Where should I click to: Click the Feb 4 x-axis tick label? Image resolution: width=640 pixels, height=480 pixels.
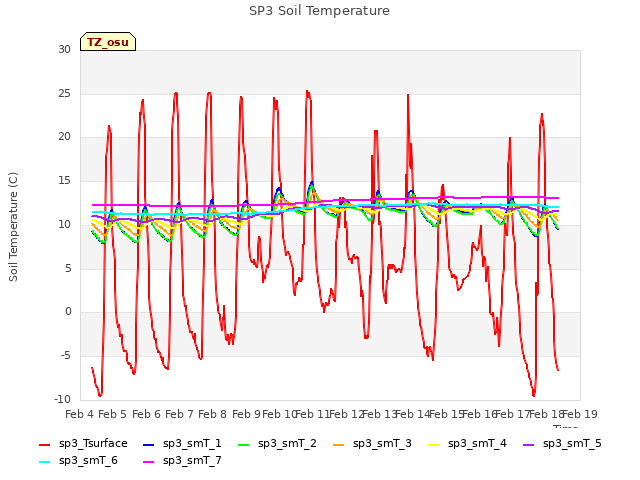80,414
